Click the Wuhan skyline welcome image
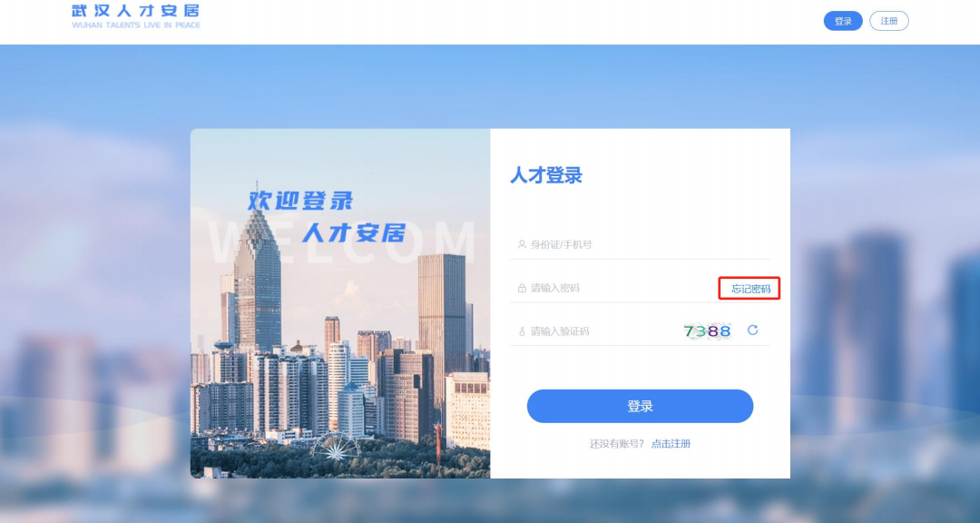The image size is (980, 523). pos(340,303)
